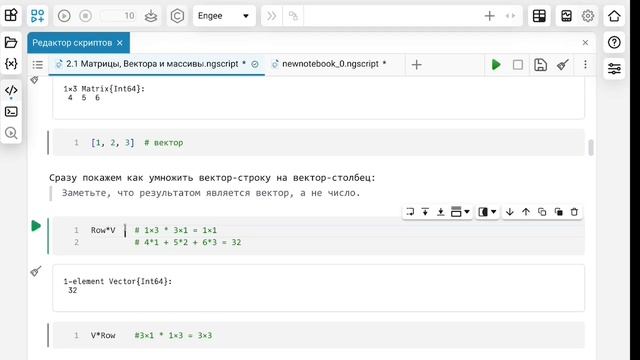640x360 pixels.
Task: Stop the model simulation button
Action: pyautogui.click(x=85, y=16)
